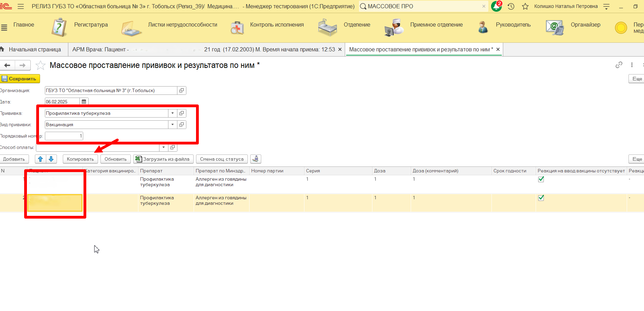Screen dimensions: 644x311
Task: Switch to Начальная страница tab
Action: click(x=35, y=49)
